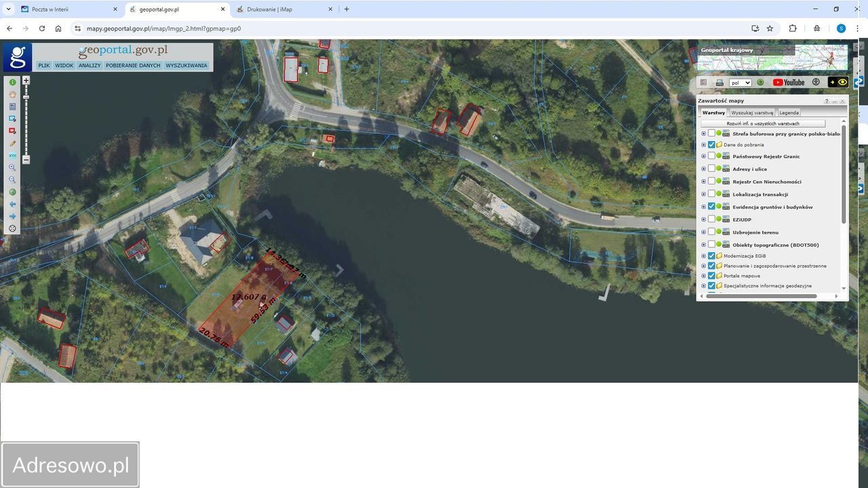Choose the pencil drawing tool
The width and height of the screenshot is (868, 488).
(12, 143)
